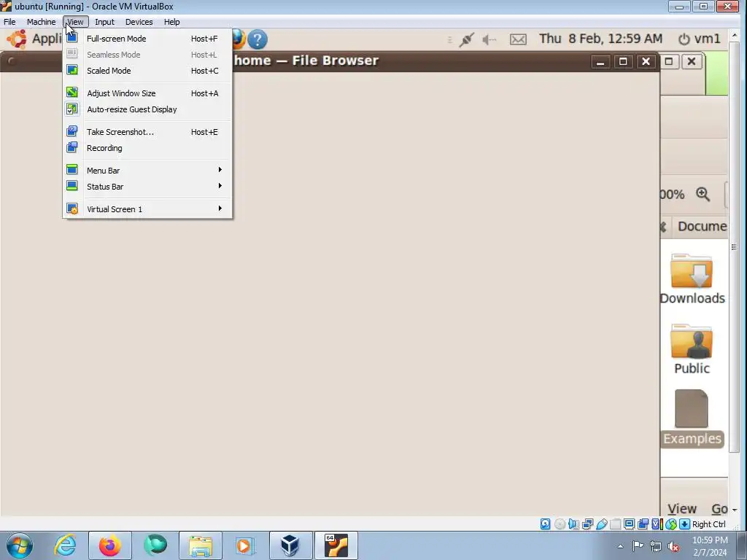
Task: Select Full-screen Mode from View menu
Action: coord(147,39)
